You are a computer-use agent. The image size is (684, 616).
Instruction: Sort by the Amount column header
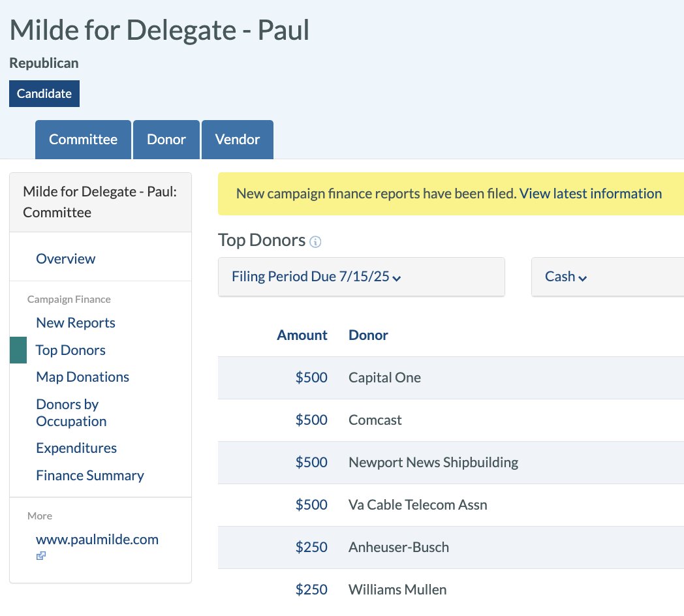[x=302, y=335]
